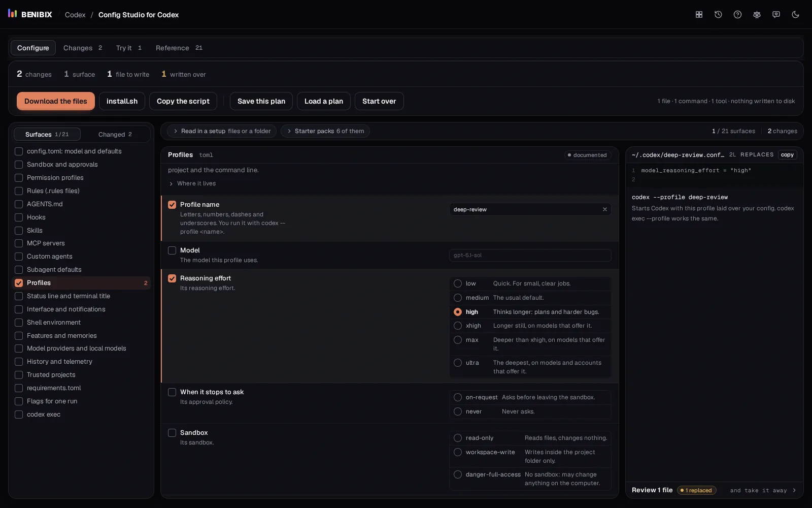Uncheck the Reasoning effort checkbox
The height and width of the screenshot is (508, 812).
(x=172, y=278)
